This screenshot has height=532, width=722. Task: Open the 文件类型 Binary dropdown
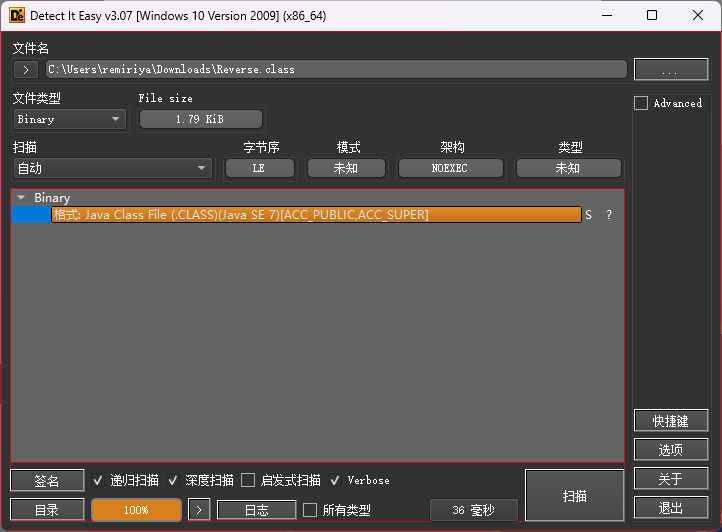coord(69,119)
